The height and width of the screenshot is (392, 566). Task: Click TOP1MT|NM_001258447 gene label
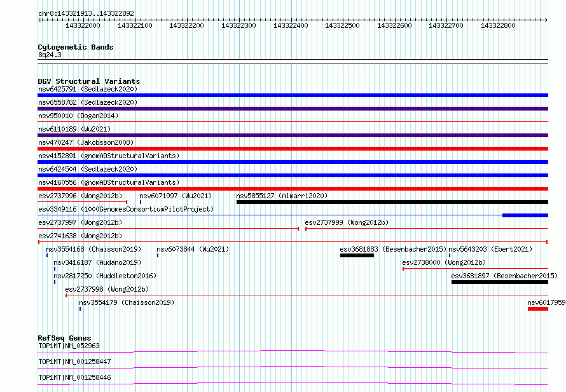(x=74, y=362)
